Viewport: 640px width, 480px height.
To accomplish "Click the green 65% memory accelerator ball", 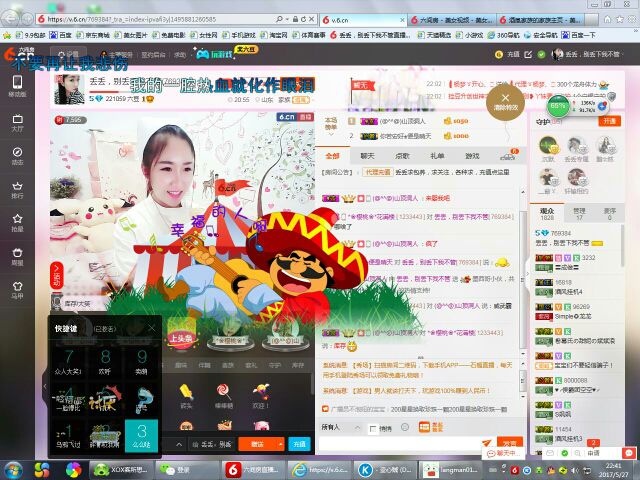I will [x=558, y=106].
